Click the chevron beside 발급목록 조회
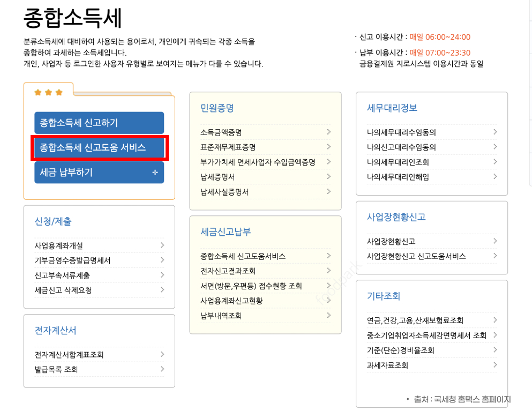The image size is (532, 418). pos(162,369)
